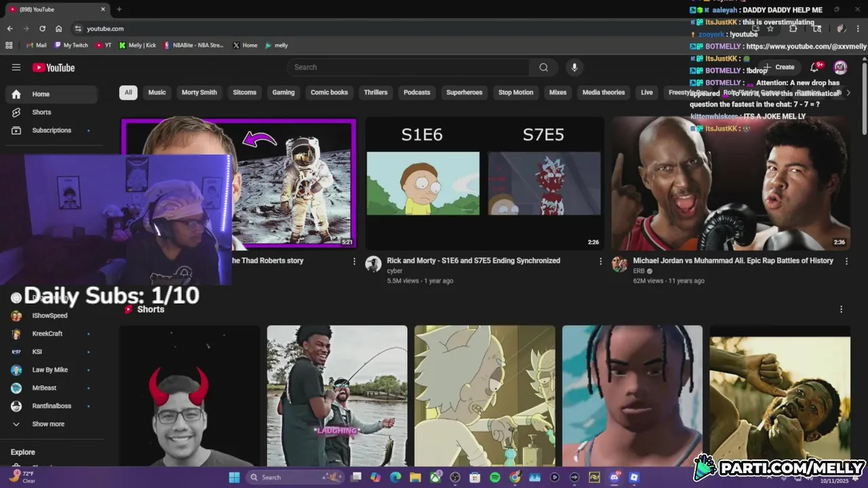Reload the page with refresh icon
This screenshot has height=488, width=868.
[42, 28]
